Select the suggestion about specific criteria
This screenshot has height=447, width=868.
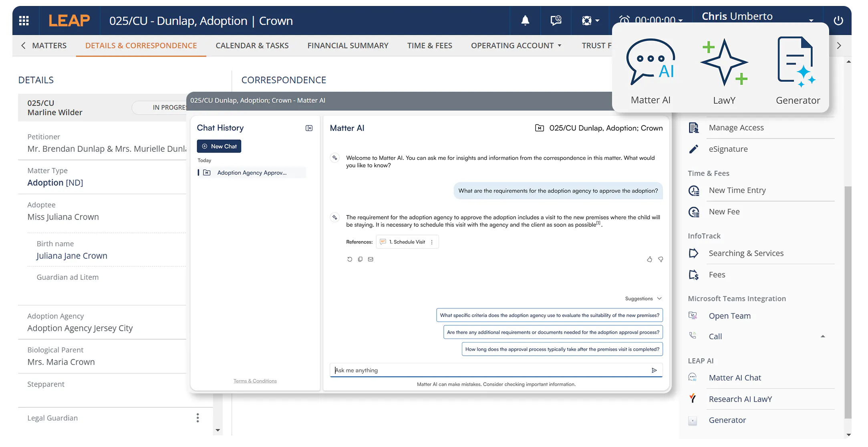pos(550,315)
